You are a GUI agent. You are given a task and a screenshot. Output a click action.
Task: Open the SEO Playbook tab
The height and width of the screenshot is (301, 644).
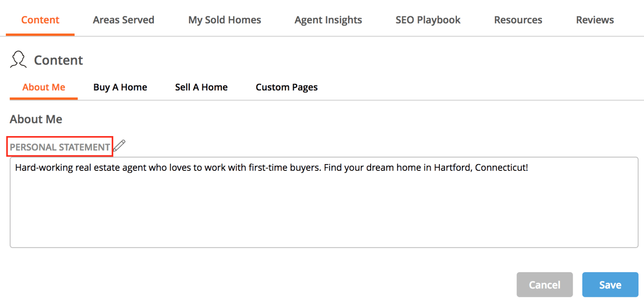click(428, 20)
